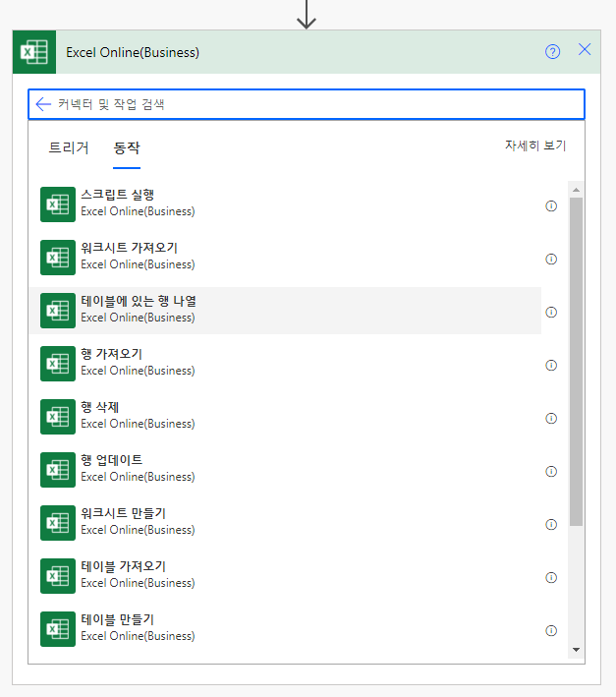Click Excel icon beside 행 업데이트
The image size is (616, 697).
[x=58, y=470]
